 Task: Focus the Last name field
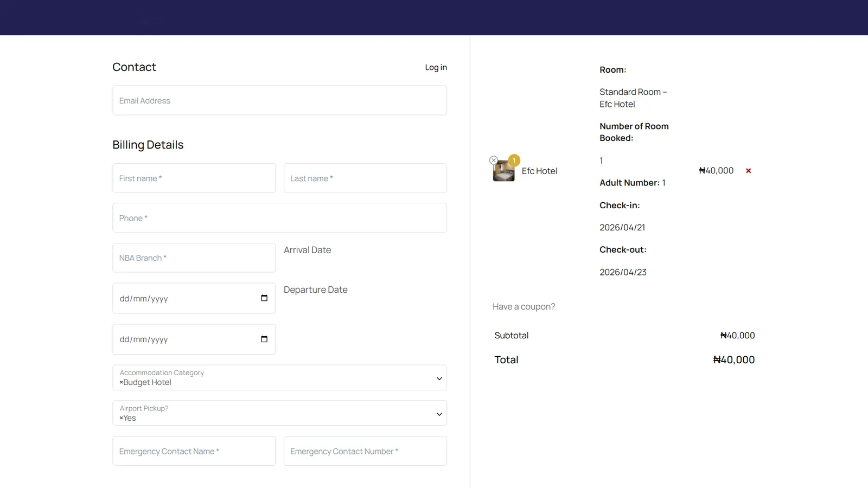[365, 178]
